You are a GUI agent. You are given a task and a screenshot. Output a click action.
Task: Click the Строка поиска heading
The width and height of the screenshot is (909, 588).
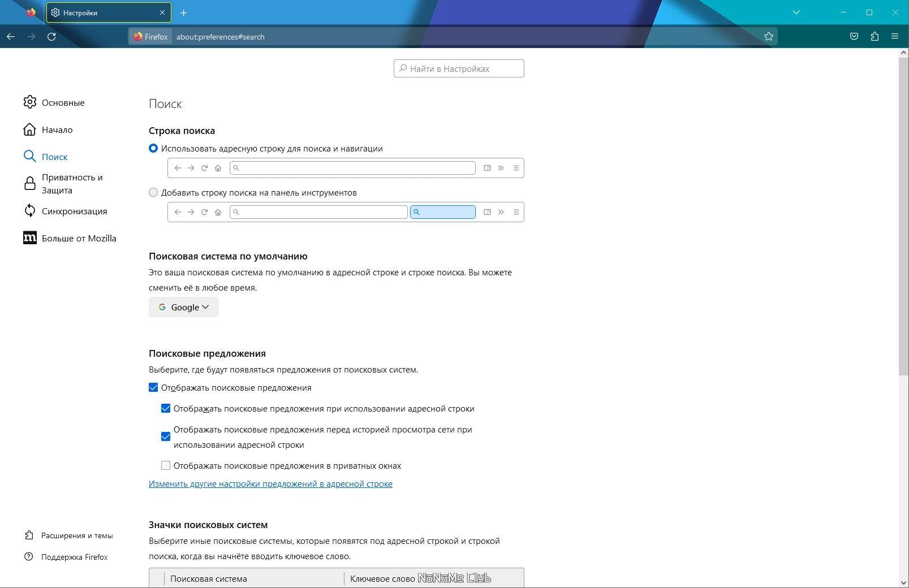[182, 131]
